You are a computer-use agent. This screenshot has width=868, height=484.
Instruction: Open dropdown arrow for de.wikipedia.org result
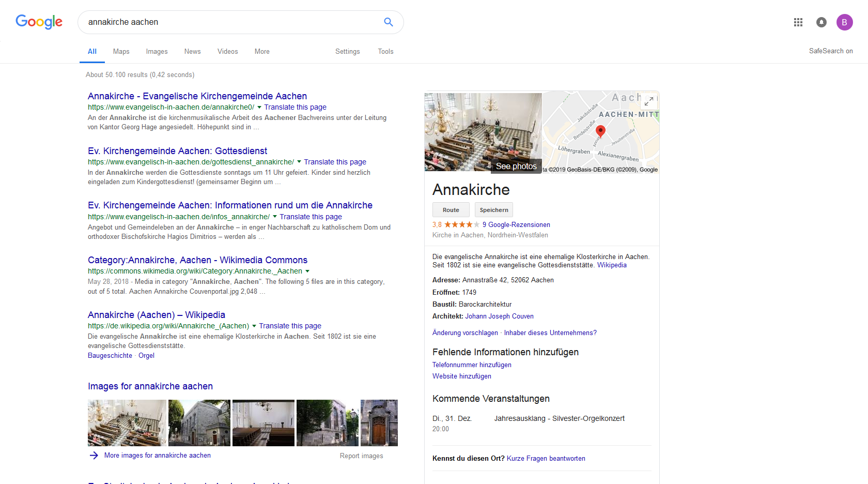point(254,326)
